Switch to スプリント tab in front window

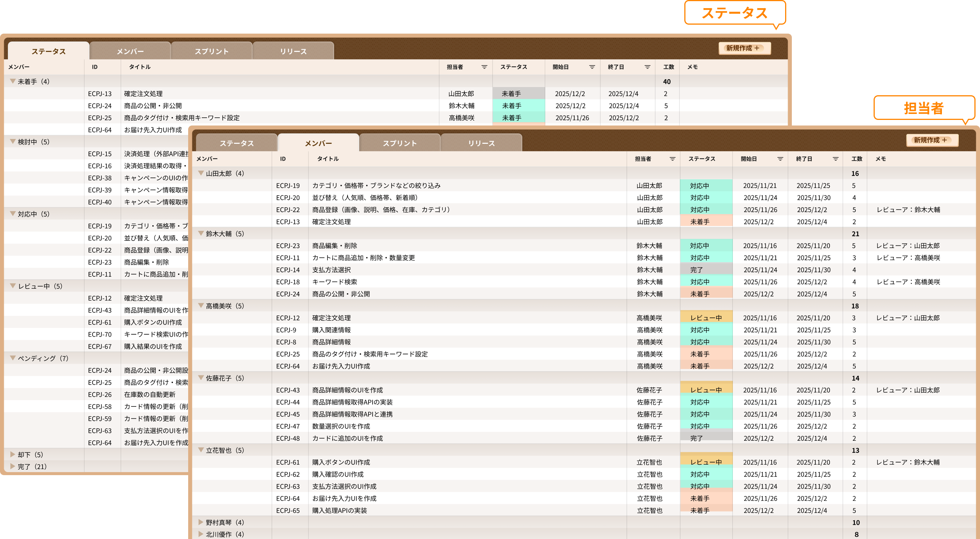pyautogui.click(x=399, y=143)
